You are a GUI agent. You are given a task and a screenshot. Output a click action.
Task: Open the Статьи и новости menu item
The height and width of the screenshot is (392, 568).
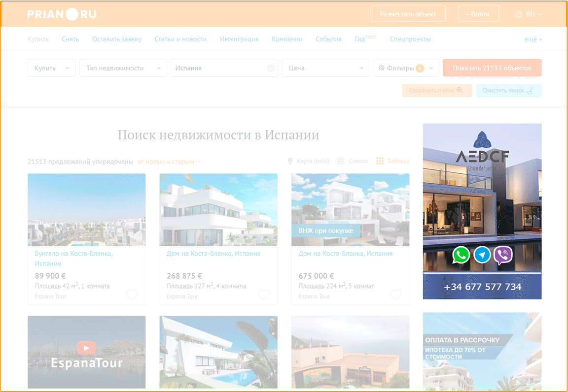coord(180,39)
